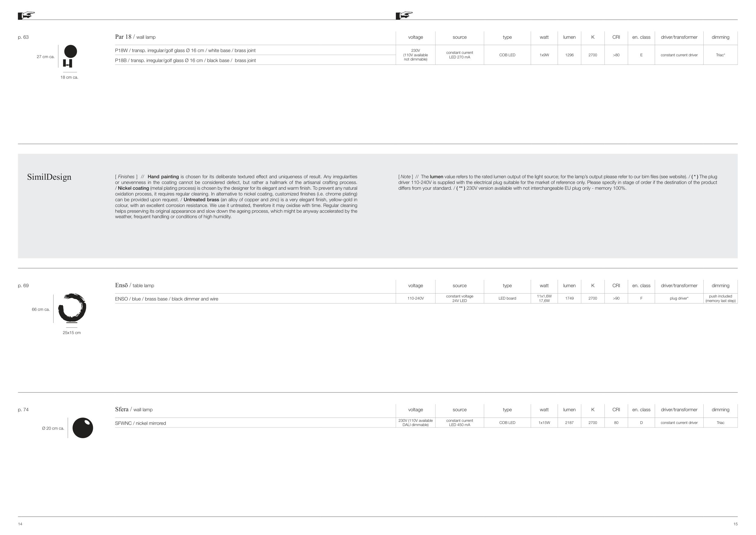Click the p. 74 page reference
The image size is (756, 535).
(x=23, y=409)
